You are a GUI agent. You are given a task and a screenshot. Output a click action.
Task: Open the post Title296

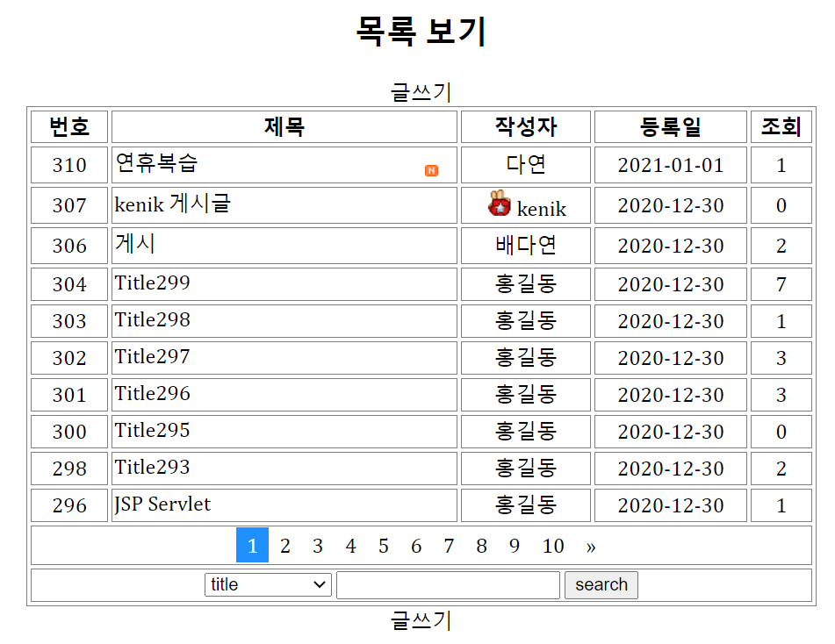tap(152, 393)
